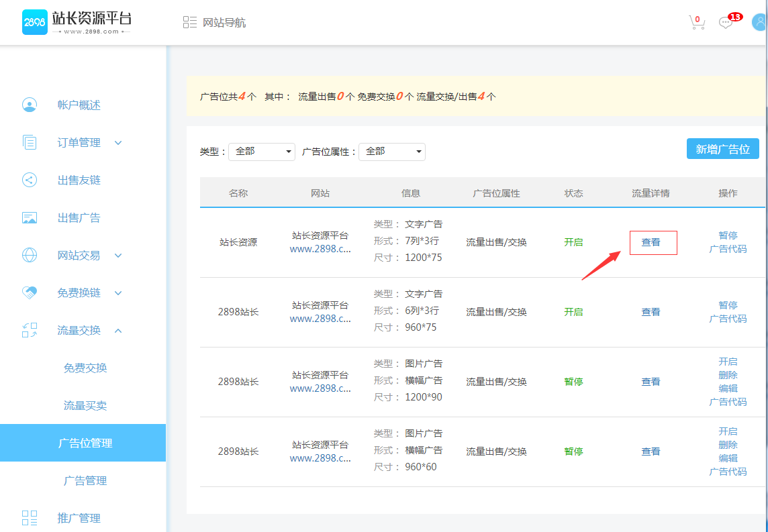Open the 类型 dropdown
Screen dimensions: 768x532
pyautogui.click(x=262, y=152)
